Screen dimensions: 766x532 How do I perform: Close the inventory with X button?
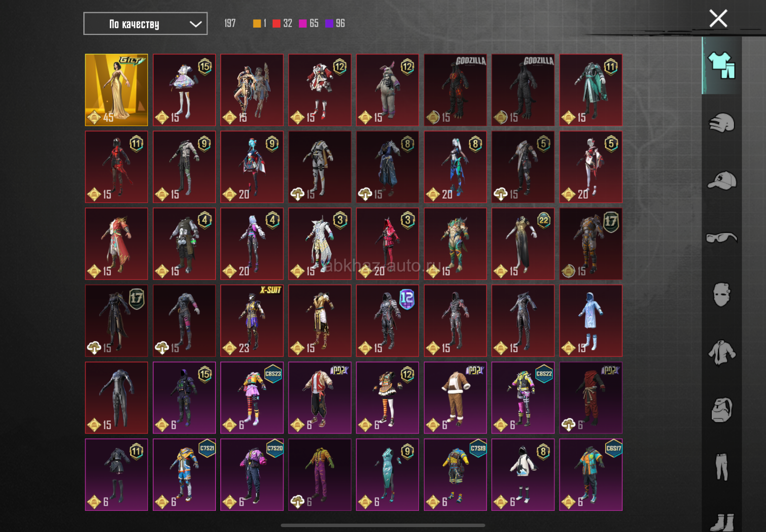click(x=718, y=19)
